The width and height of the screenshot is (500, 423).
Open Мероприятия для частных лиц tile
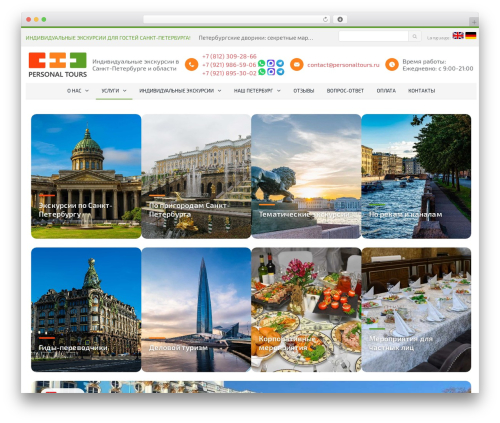(416, 310)
